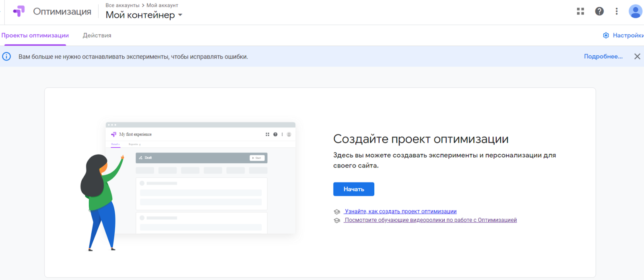Click the Настройки gear icon
Image resolution: width=644 pixels, height=280 pixels.
click(606, 35)
